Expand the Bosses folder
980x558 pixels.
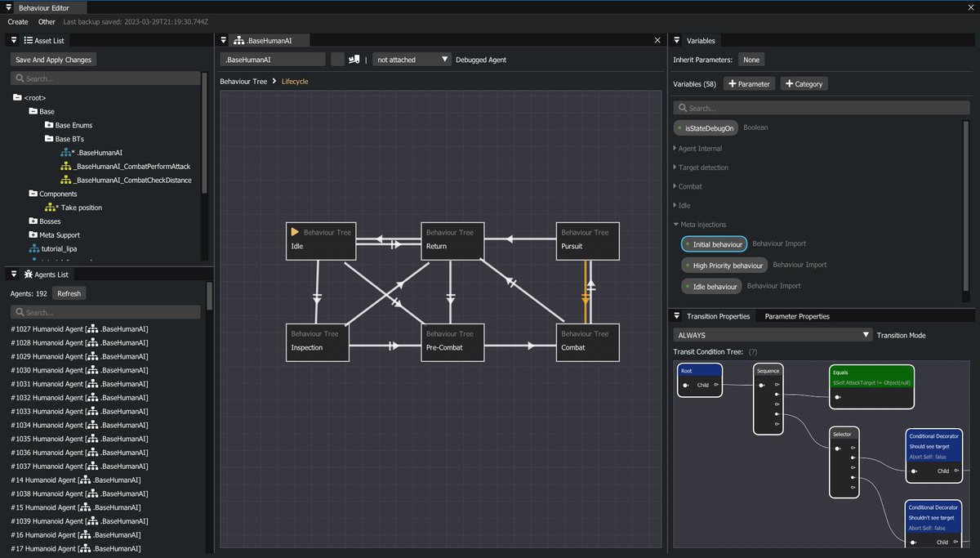[33, 221]
